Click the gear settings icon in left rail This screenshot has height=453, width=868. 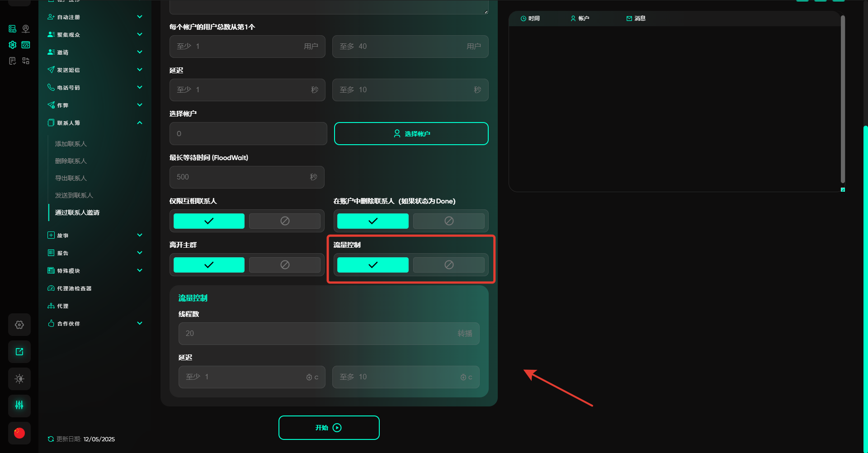tap(19, 325)
